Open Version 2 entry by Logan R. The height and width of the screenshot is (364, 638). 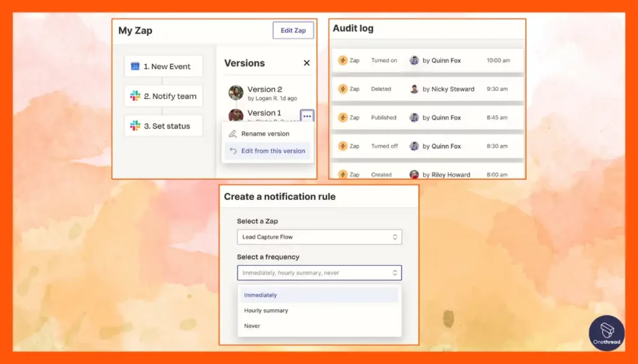click(272, 93)
